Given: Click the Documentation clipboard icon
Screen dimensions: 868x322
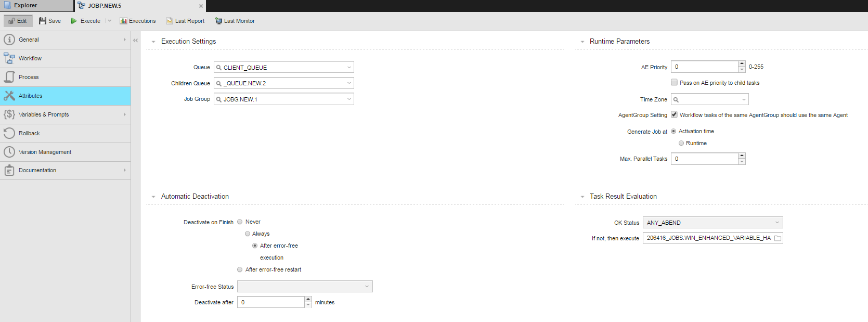Looking at the screenshot, I should pyautogui.click(x=9, y=170).
